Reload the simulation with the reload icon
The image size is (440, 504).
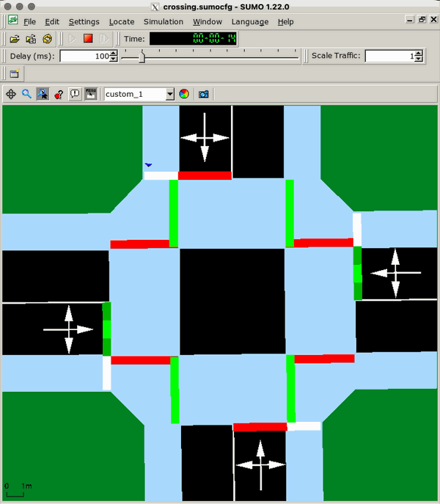coord(47,39)
